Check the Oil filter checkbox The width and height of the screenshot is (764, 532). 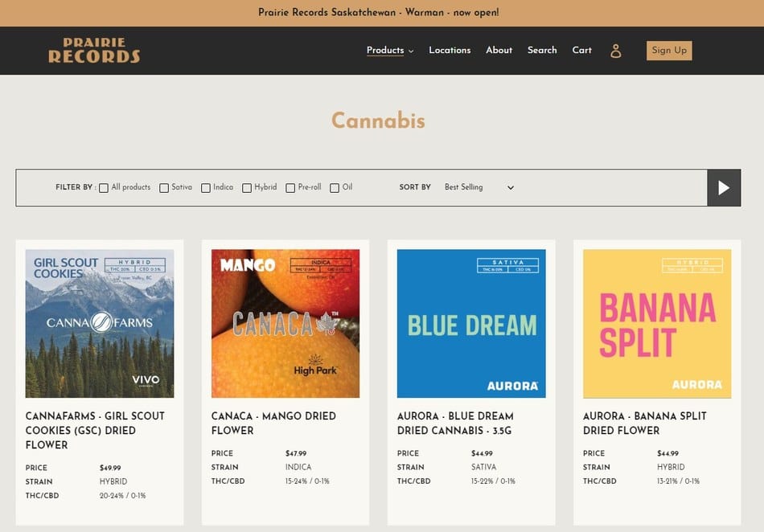click(x=335, y=188)
